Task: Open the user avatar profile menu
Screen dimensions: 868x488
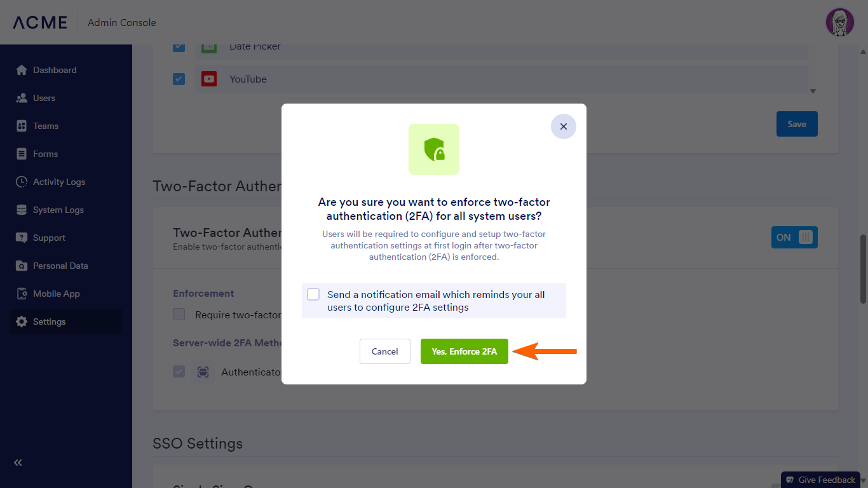Action: 839,23
